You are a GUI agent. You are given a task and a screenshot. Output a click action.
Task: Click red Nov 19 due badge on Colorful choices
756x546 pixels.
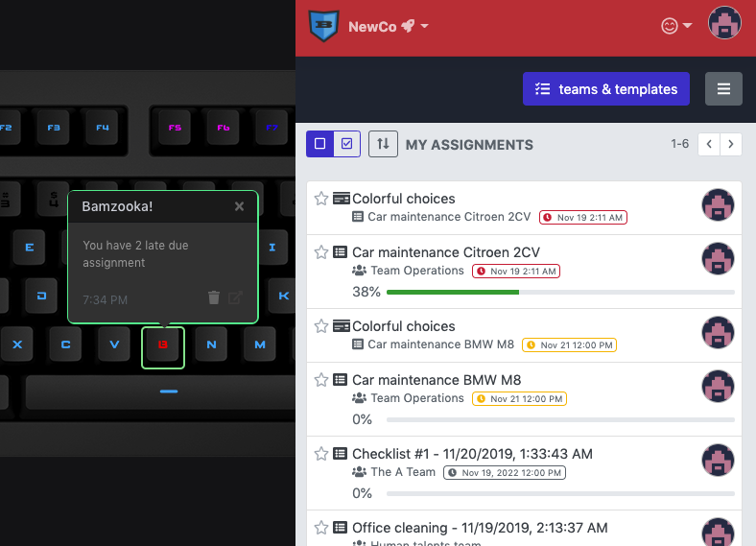point(583,218)
